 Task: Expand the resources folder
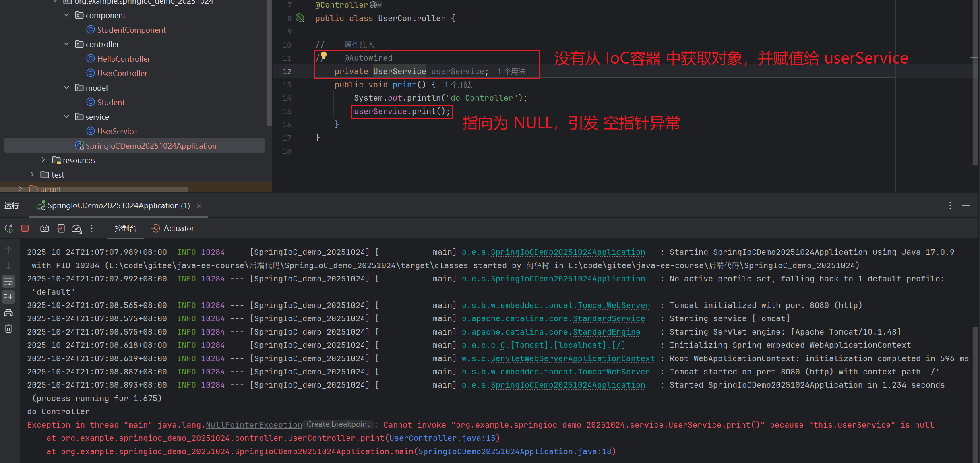point(43,160)
